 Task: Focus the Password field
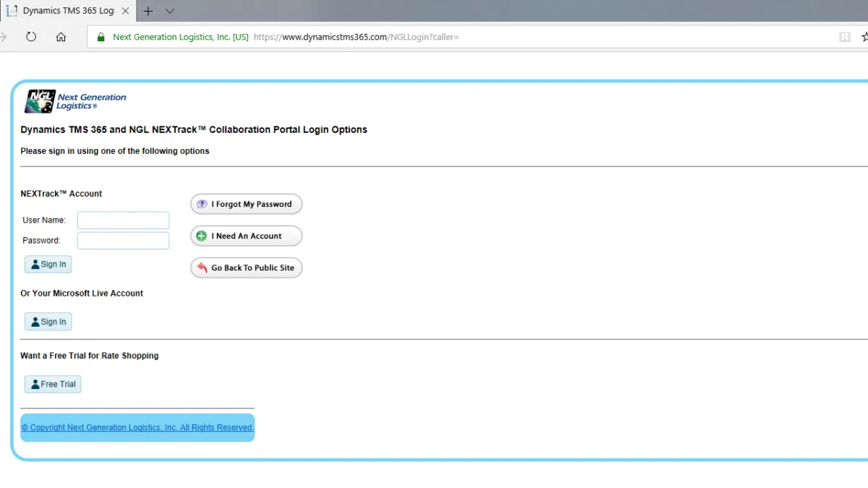tap(123, 241)
